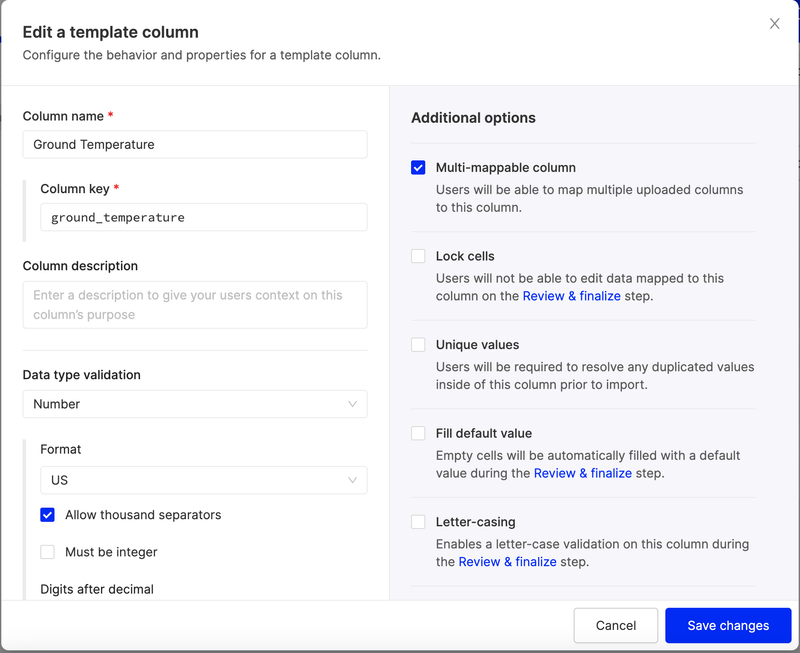Open the Data type validation dropdown

pyautogui.click(x=196, y=404)
